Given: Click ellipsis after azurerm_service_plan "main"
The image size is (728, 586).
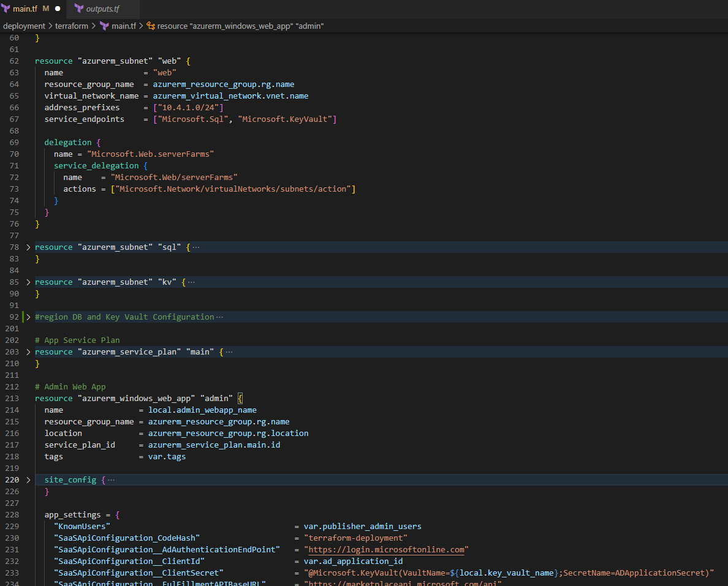Looking at the screenshot, I should [x=229, y=351].
